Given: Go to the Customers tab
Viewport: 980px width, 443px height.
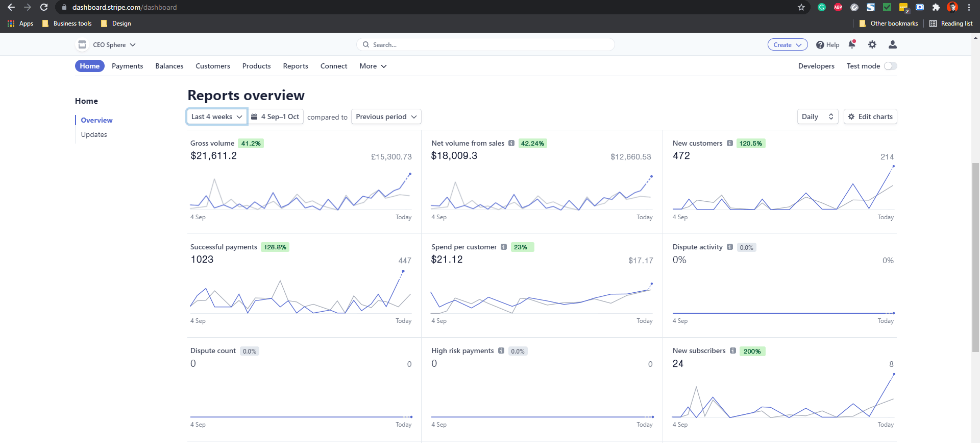Looking at the screenshot, I should pos(213,66).
